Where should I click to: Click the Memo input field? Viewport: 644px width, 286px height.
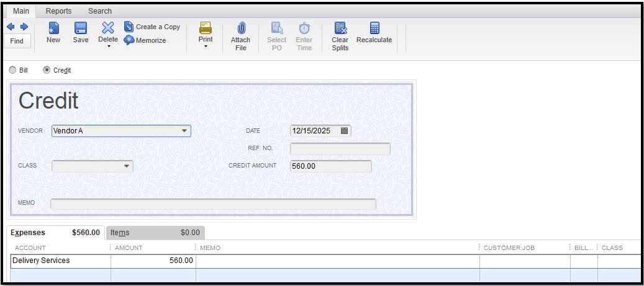(213, 204)
